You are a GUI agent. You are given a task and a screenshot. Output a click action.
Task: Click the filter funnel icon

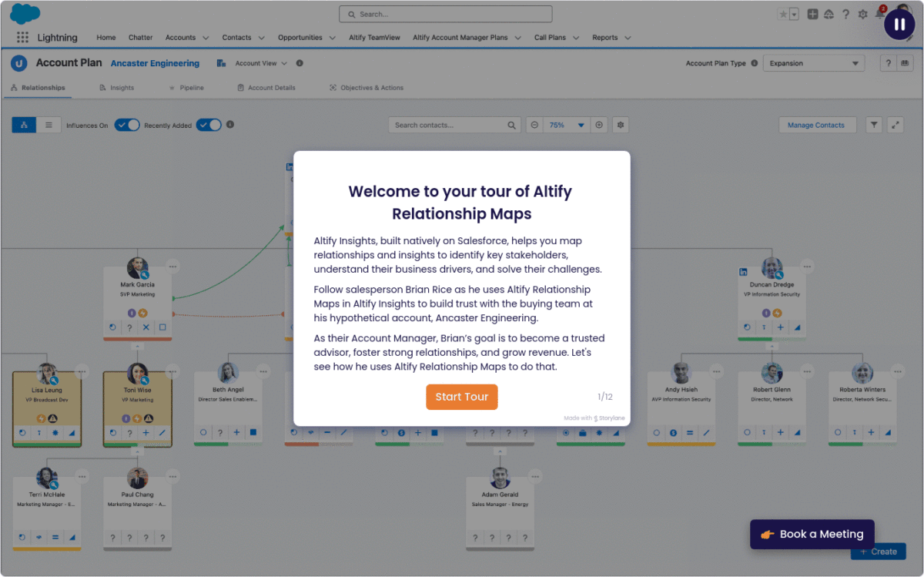tap(874, 125)
